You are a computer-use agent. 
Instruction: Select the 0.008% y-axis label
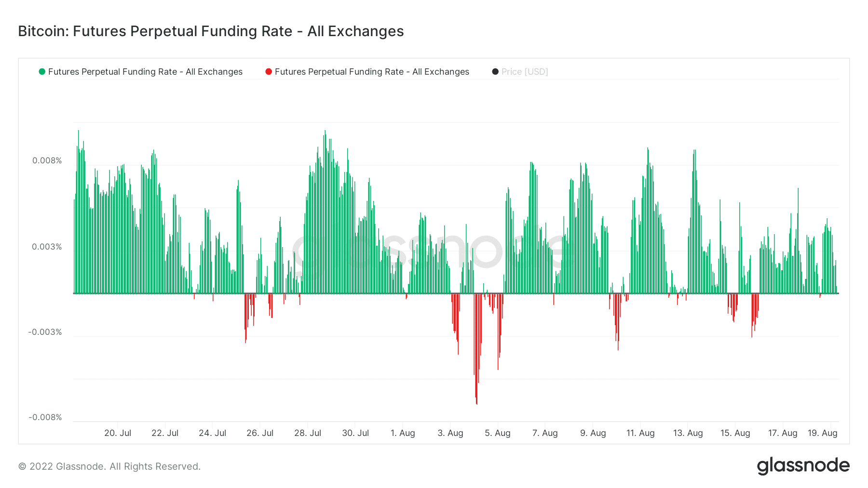47,160
